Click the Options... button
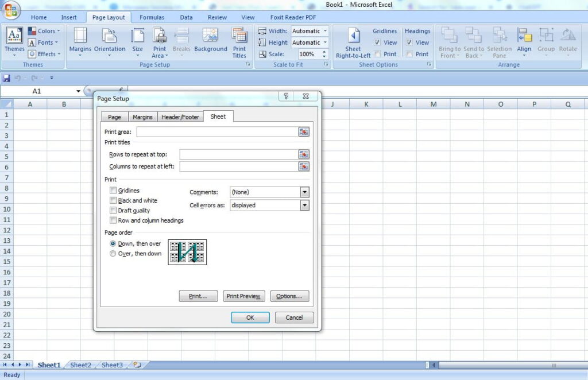Viewport: 588px width, 380px height. point(289,296)
